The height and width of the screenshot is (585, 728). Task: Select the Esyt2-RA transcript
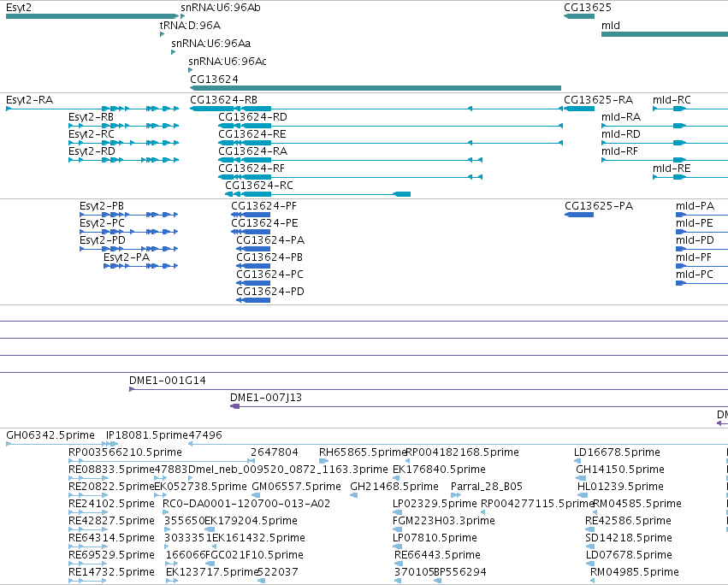92,109
